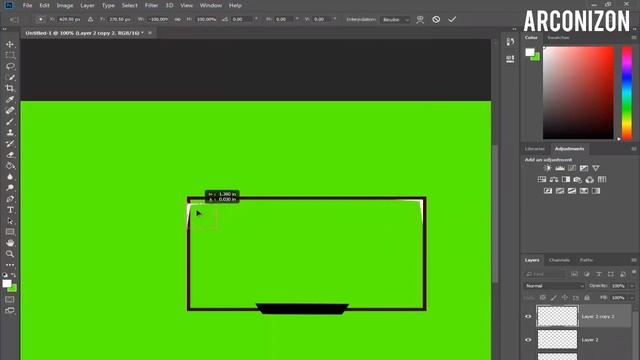Select the Eyedropper tool

10,99
